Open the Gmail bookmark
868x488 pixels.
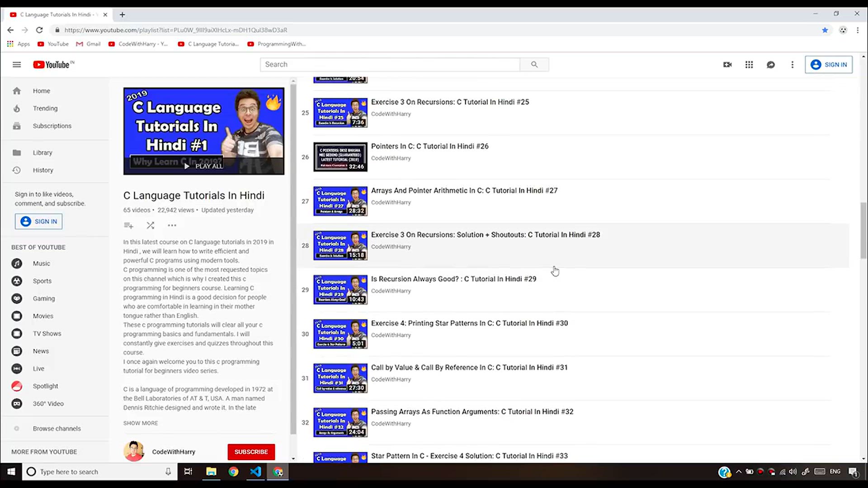pos(88,44)
